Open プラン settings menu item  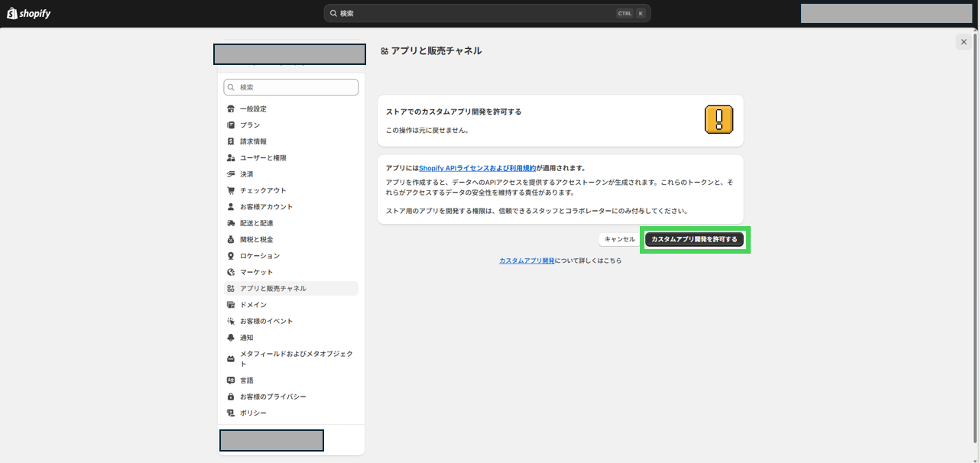pyautogui.click(x=250, y=125)
